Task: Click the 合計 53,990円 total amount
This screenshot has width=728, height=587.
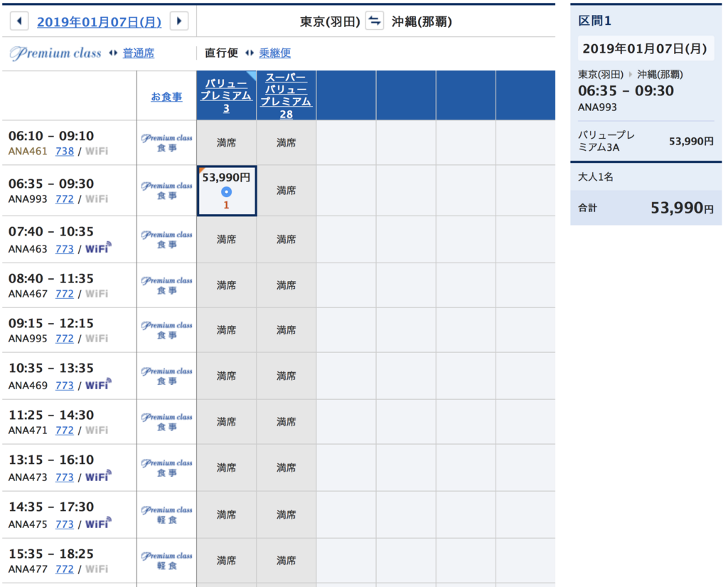Action: (x=682, y=208)
